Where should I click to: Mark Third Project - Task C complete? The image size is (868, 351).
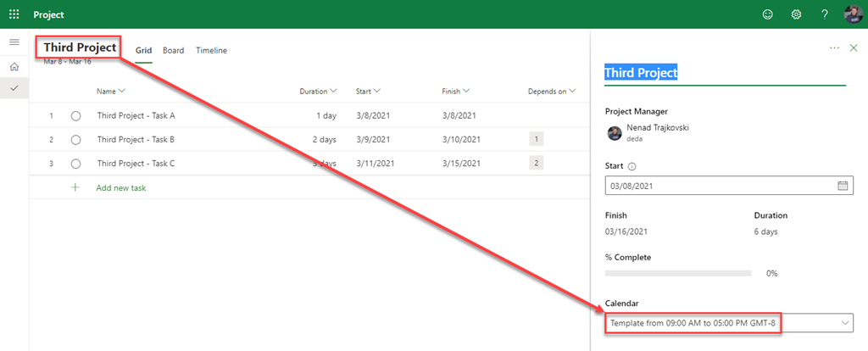(75, 163)
